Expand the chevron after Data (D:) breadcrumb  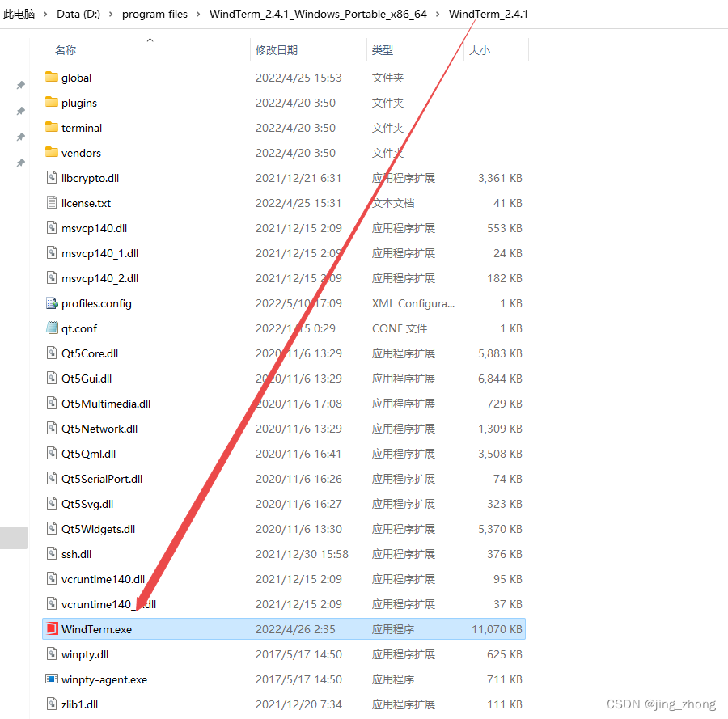111,15
